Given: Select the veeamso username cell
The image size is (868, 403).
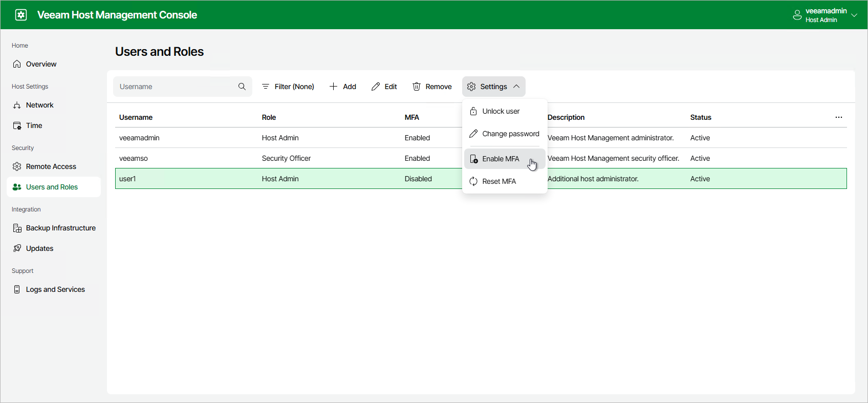Looking at the screenshot, I should click(134, 158).
